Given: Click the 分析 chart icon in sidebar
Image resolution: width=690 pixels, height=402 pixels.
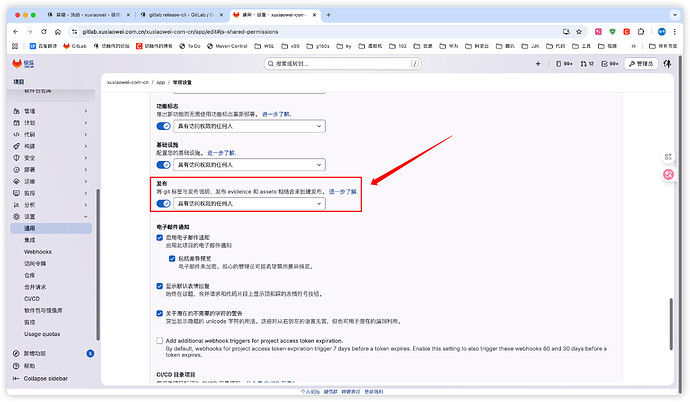Looking at the screenshot, I should 15,204.
